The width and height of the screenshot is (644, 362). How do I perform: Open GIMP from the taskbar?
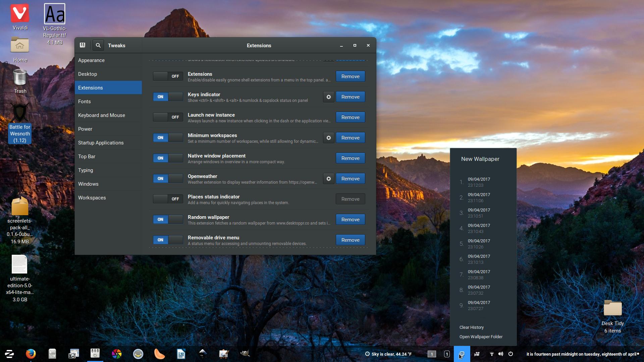point(245,354)
